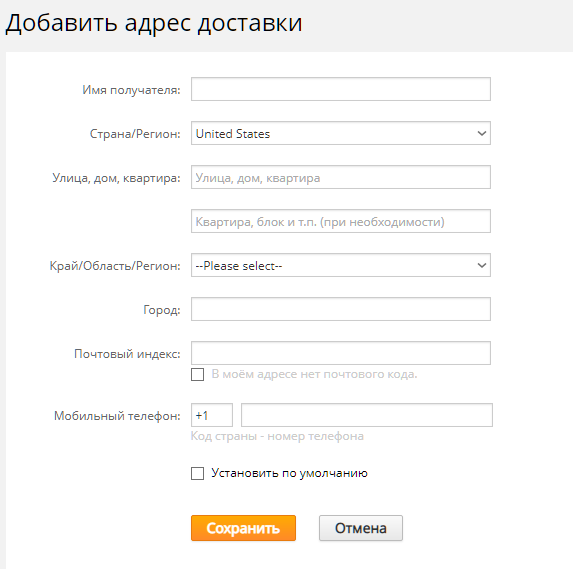Screen dimensions: 573x569
Task: Click the Отмена cancel button
Action: pos(361,528)
